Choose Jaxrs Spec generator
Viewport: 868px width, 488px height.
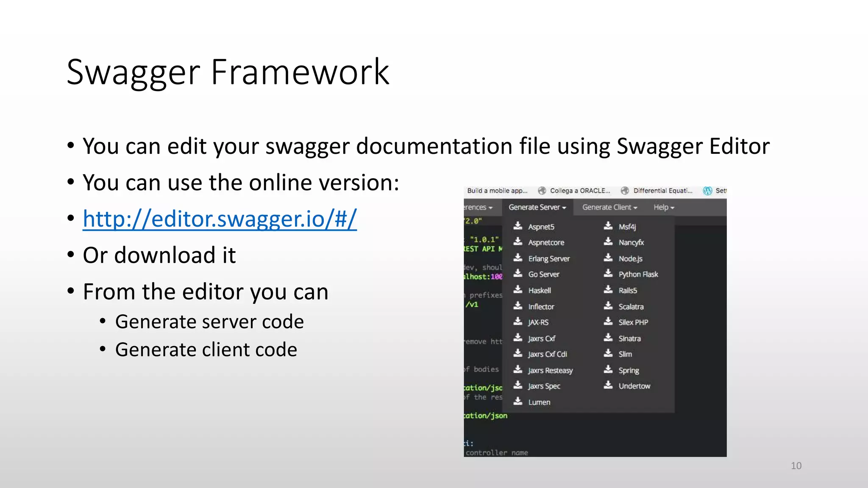(544, 386)
